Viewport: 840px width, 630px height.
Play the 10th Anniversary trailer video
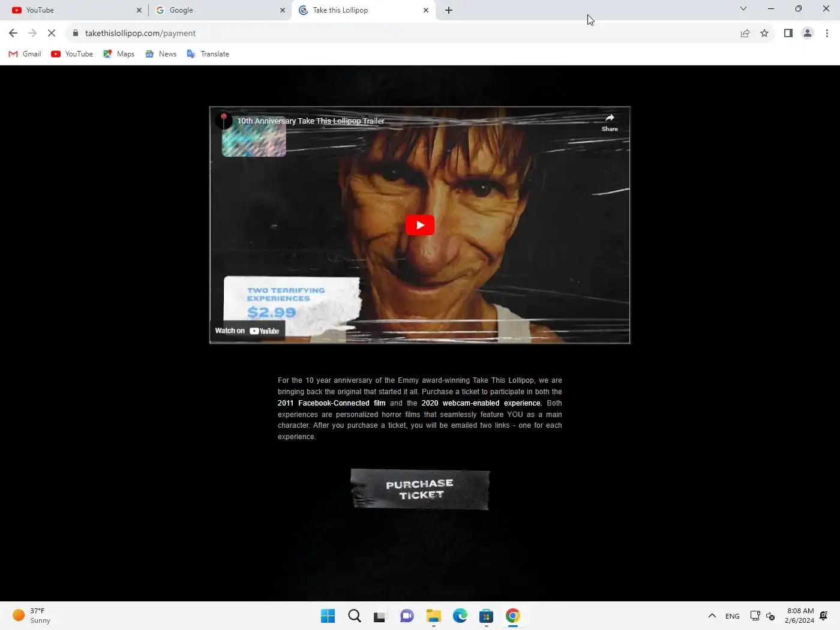(x=419, y=225)
